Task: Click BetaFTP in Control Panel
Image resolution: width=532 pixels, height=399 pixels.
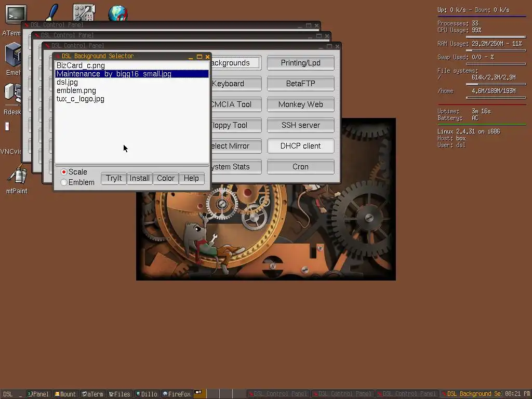Action: click(x=301, y=84)
